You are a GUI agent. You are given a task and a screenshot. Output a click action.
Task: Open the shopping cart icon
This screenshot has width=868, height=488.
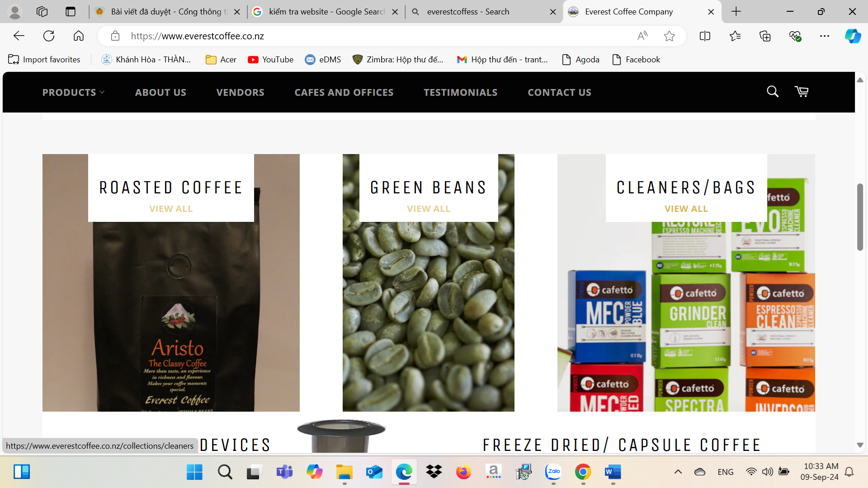(802, 92)
